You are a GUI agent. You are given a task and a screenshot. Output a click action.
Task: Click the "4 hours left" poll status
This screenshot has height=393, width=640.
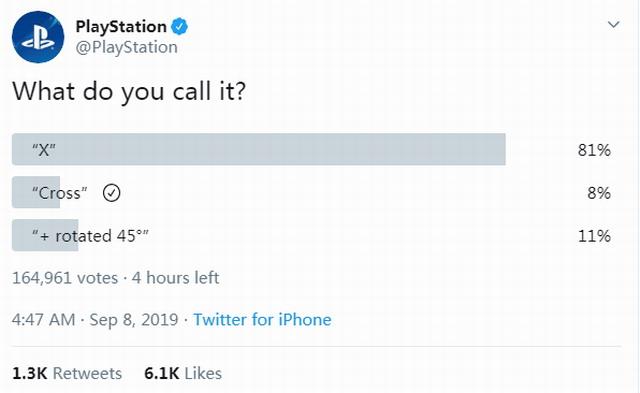point(176,278)
